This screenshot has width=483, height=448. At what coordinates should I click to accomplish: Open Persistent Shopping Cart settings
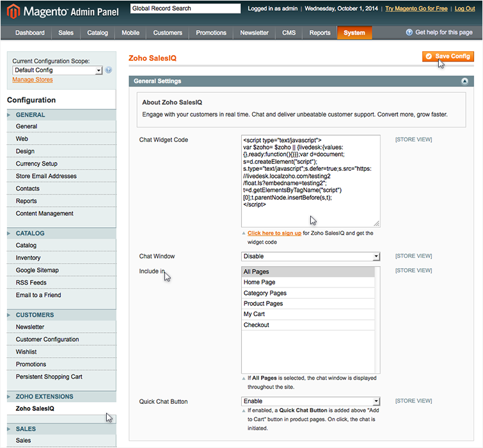click(x=61, y=377)
